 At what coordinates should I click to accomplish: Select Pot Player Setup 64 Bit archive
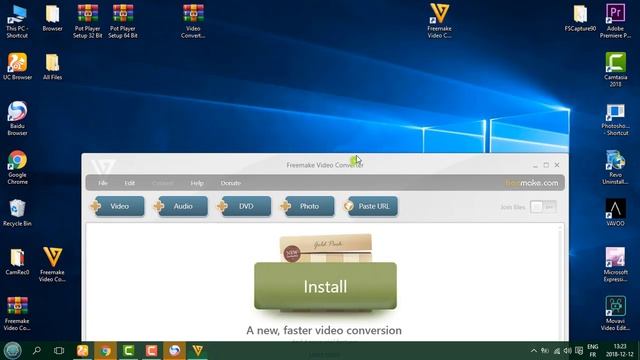tap(122, 22)
